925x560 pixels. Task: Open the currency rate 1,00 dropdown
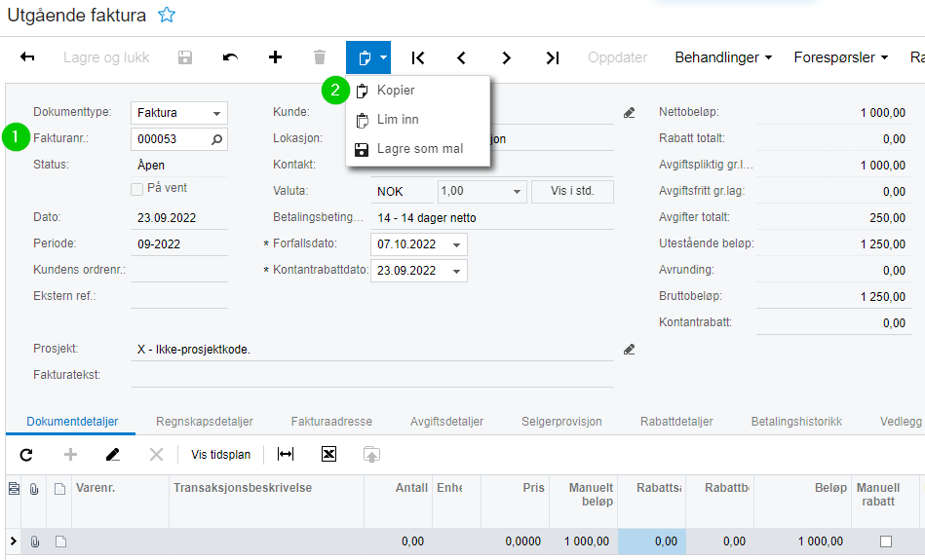point(517,192)
